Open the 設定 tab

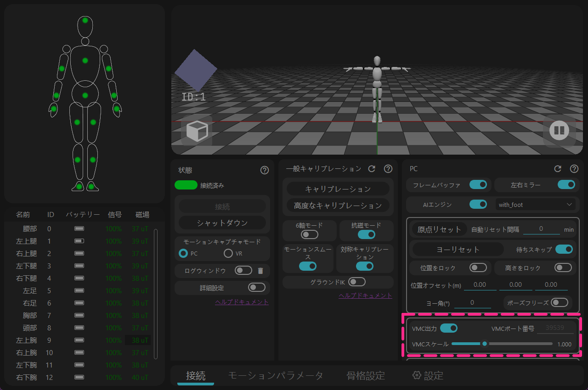[428, 375]
